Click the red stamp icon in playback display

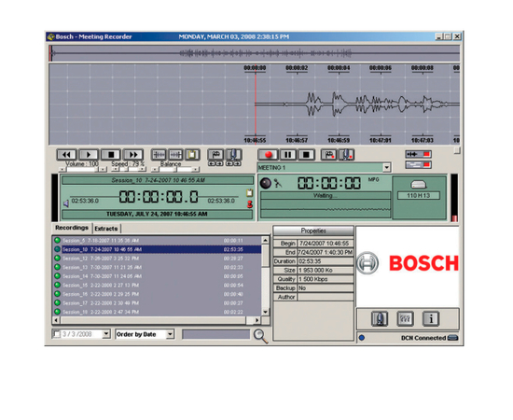pos(250,204)
